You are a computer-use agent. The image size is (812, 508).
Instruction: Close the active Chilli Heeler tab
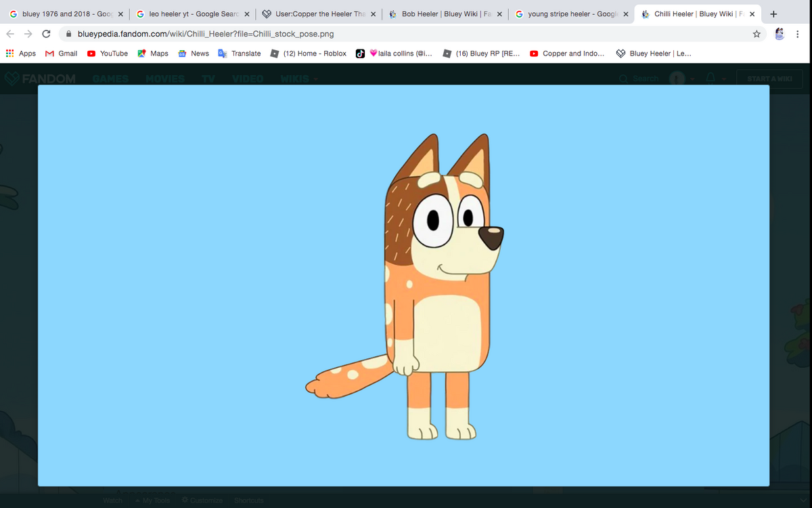click(x=752, y=14)
